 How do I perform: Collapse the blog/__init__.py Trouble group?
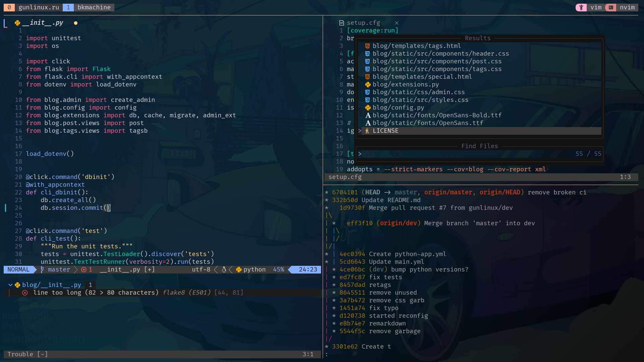tap(10, 285)
